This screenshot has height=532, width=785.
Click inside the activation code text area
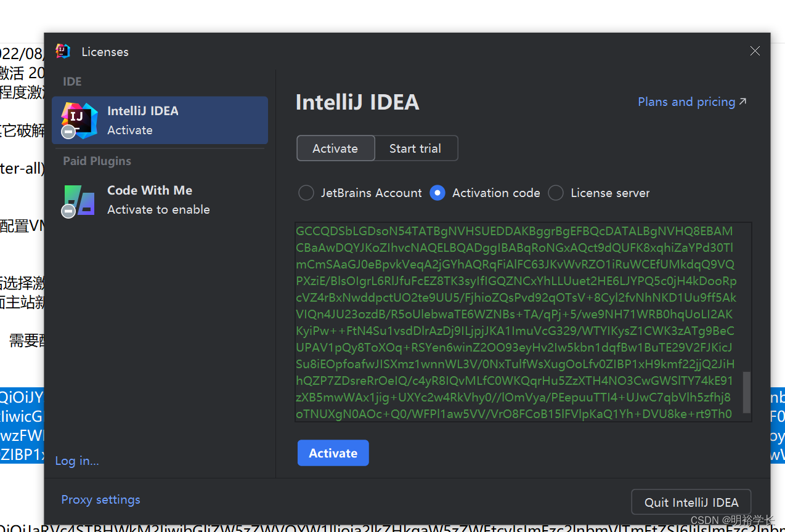[x=523, y=322]
